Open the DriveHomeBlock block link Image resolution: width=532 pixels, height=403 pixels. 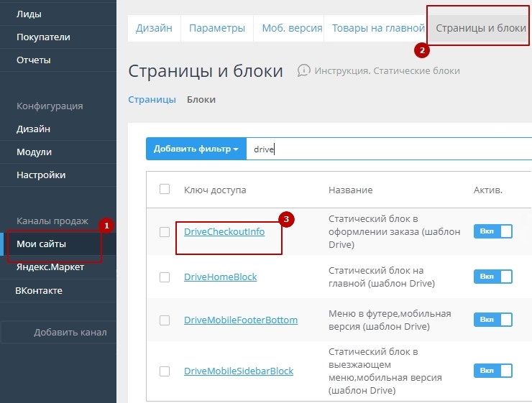(221, 277)
